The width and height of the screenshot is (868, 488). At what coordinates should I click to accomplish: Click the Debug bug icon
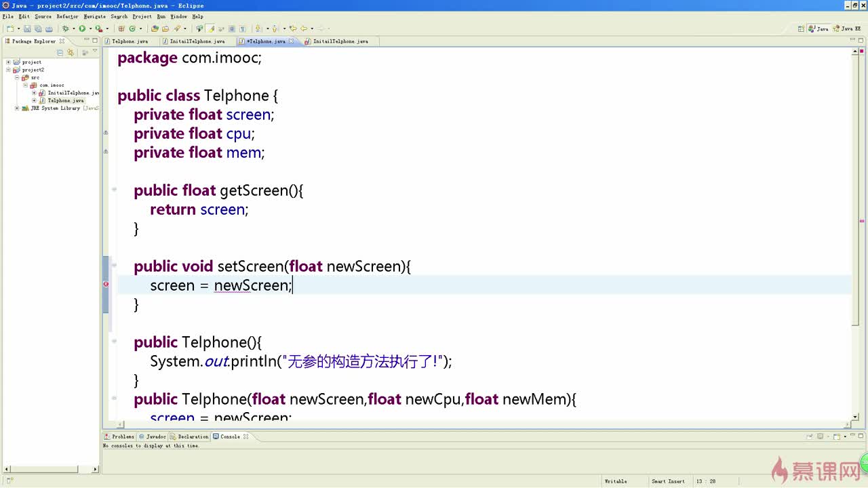point(65,28)
